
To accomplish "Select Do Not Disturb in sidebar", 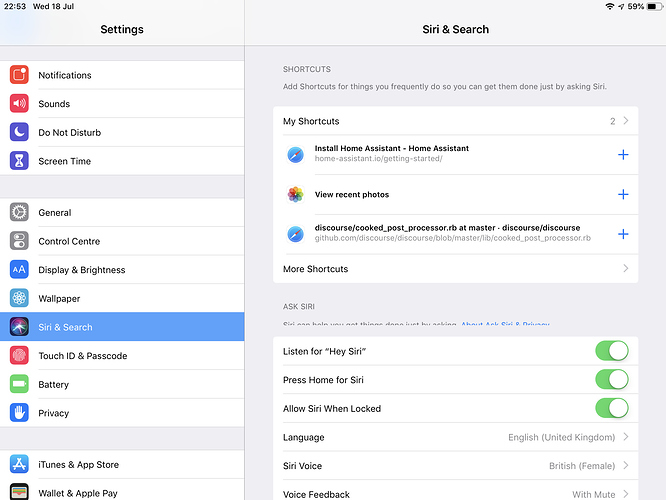I will [x=122, y=132].
